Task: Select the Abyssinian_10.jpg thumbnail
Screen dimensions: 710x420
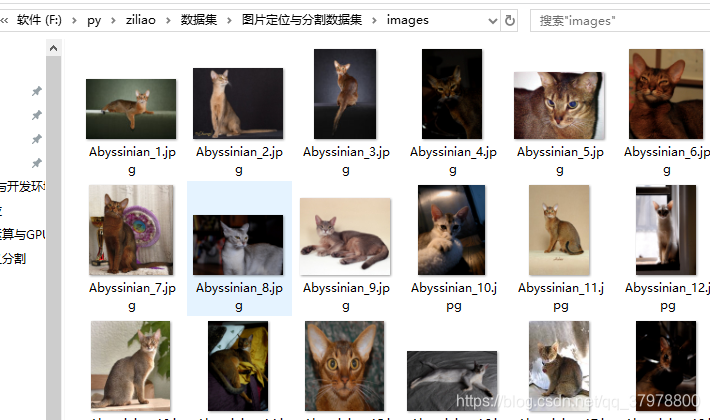Action: coord(451,230)
